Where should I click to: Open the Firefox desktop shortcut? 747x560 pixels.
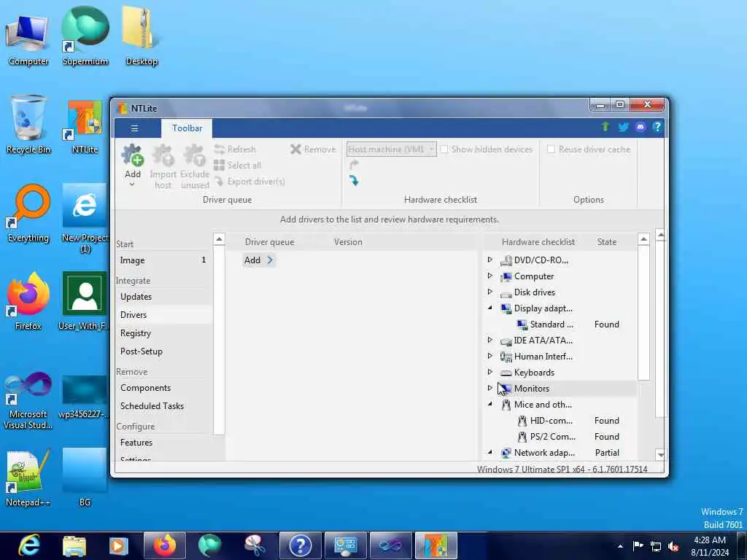click(x=28, y=301)
